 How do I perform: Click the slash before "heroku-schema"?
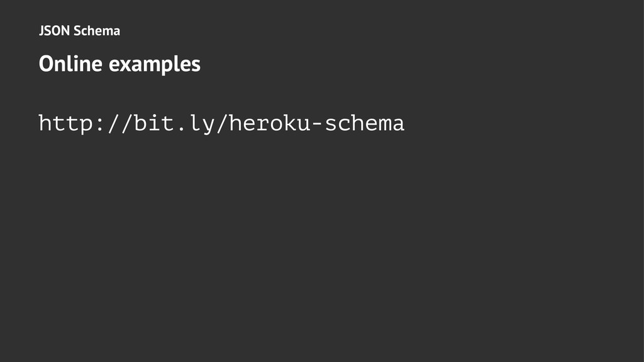pyautogui.click(x=221, y=123)
